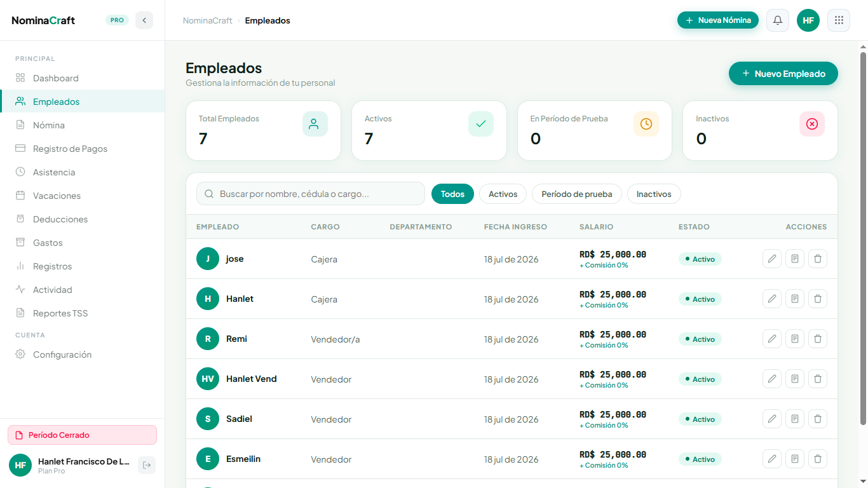Open the apps grid menu

(839, 20)
